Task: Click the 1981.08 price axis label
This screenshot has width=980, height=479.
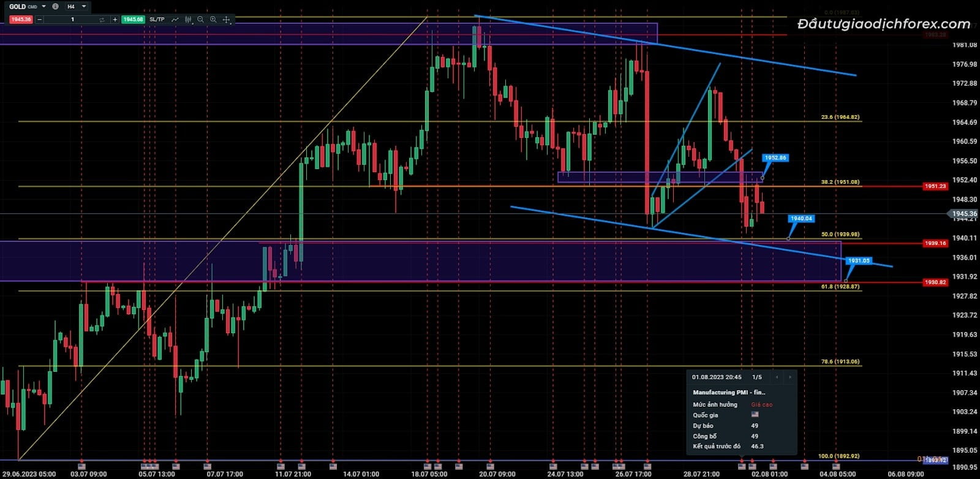Action: (965, 45)
